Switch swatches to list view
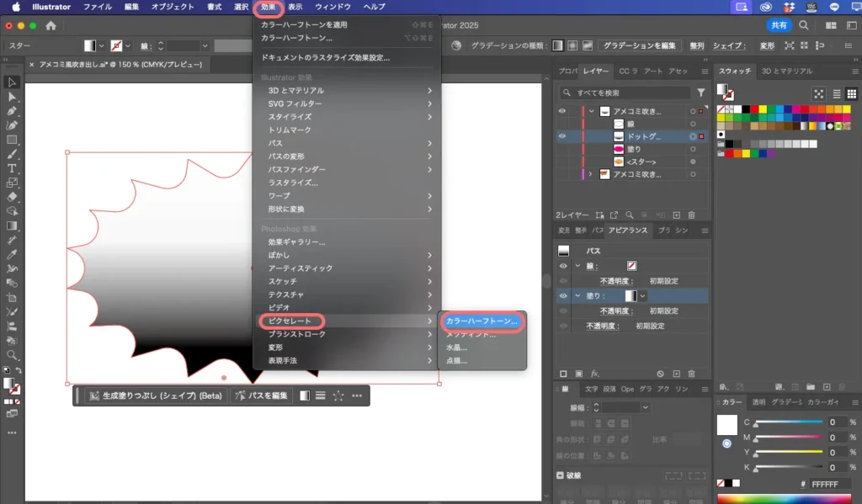The height and width of the screenshot is (504, 862). click(x=836, y=94)
